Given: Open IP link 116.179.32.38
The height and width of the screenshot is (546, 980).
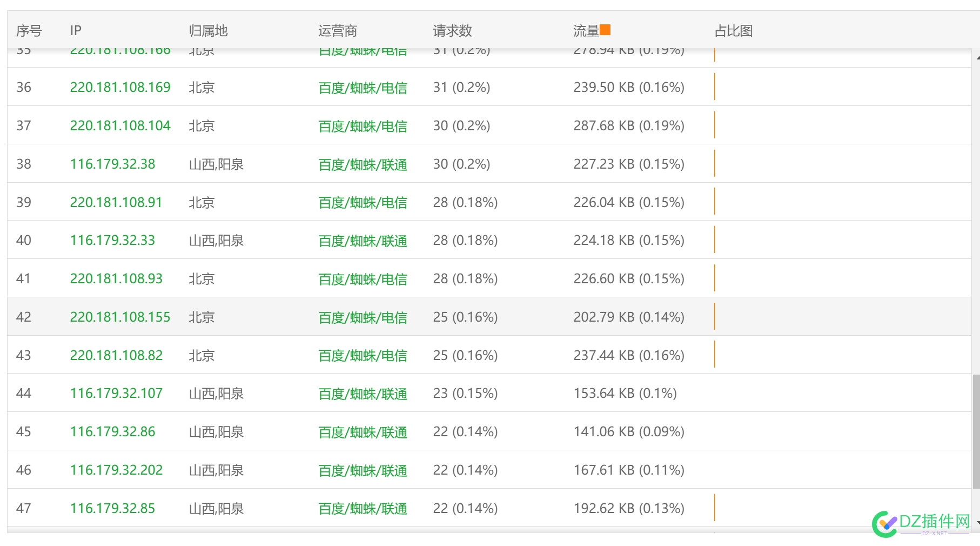Looking at the screenshot, I should click(112, 164).
